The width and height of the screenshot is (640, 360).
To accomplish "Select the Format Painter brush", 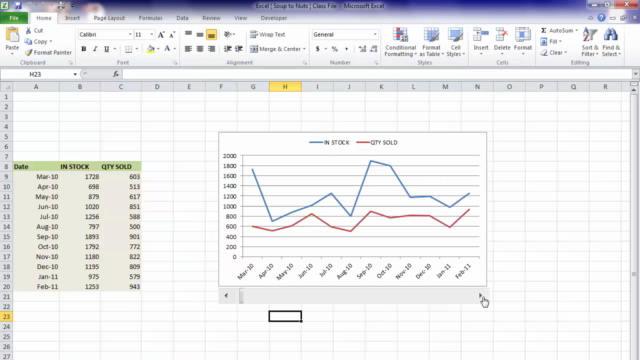I will coord(28,53).
